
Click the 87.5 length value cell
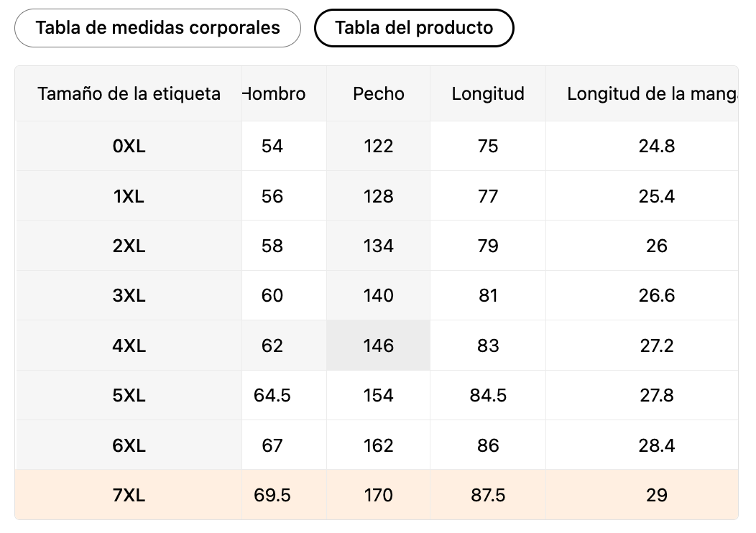487,495
